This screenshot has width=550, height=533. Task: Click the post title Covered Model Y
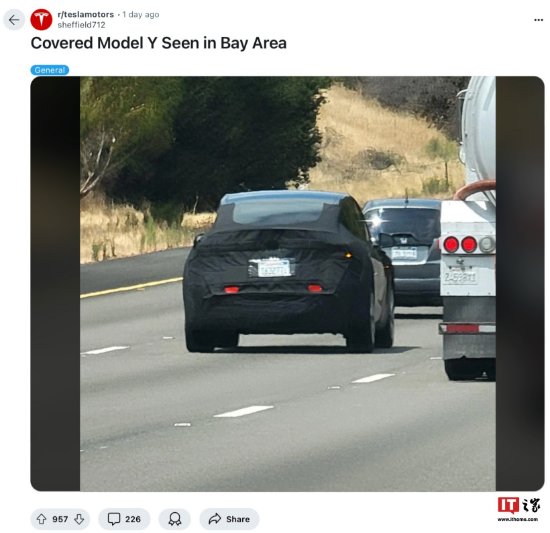point(159,43)
